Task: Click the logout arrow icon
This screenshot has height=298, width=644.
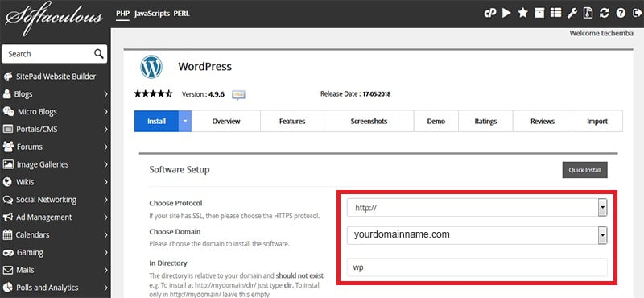Action: click(x=637, y=13)
